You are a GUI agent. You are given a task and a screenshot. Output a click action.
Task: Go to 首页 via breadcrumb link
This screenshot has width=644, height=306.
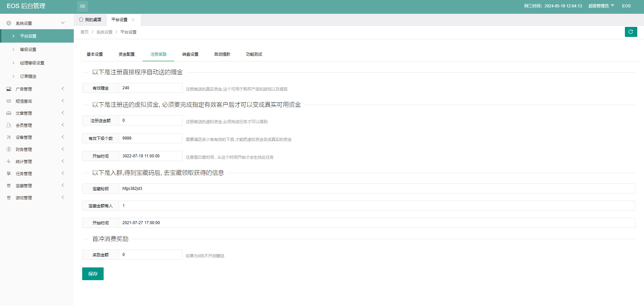coord(85,32)
